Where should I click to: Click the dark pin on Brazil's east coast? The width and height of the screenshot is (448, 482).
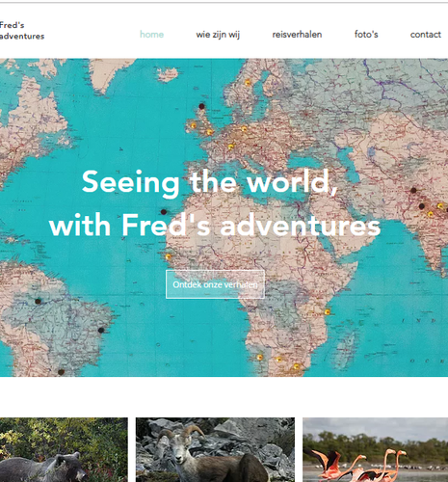coord(101,330)
